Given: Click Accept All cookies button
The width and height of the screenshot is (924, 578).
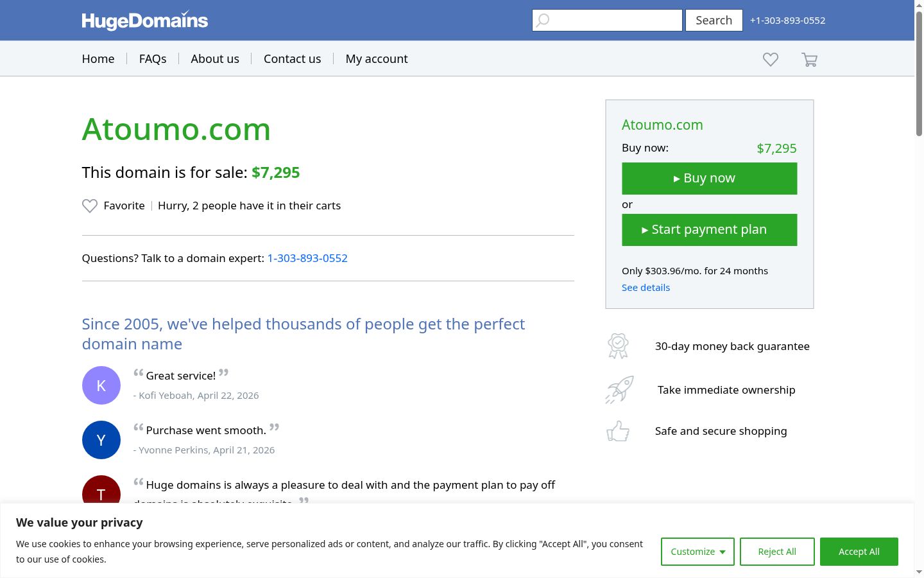Looking at the screenshot, I should coord(859,552).
